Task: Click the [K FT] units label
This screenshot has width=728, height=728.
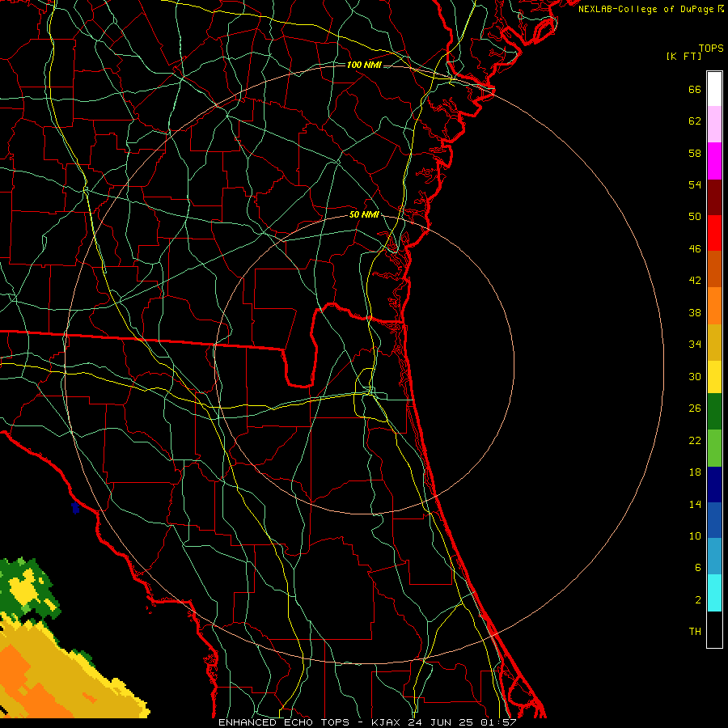Action: (x=684, y=56)
